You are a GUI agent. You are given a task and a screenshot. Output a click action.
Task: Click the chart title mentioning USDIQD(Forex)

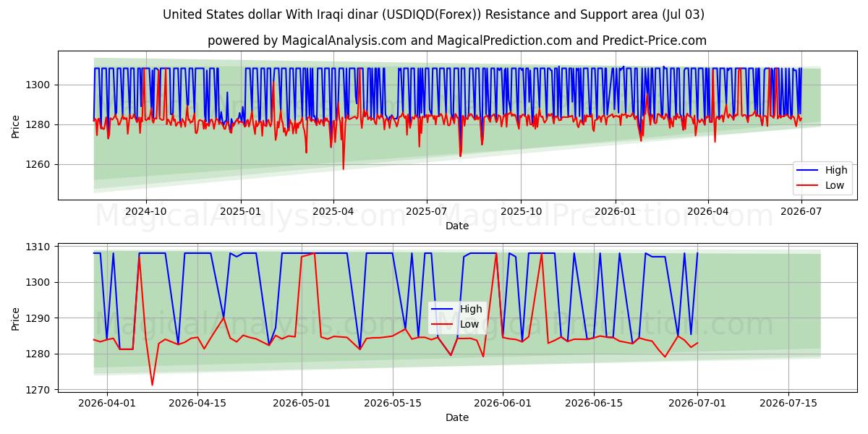point(433,14)
